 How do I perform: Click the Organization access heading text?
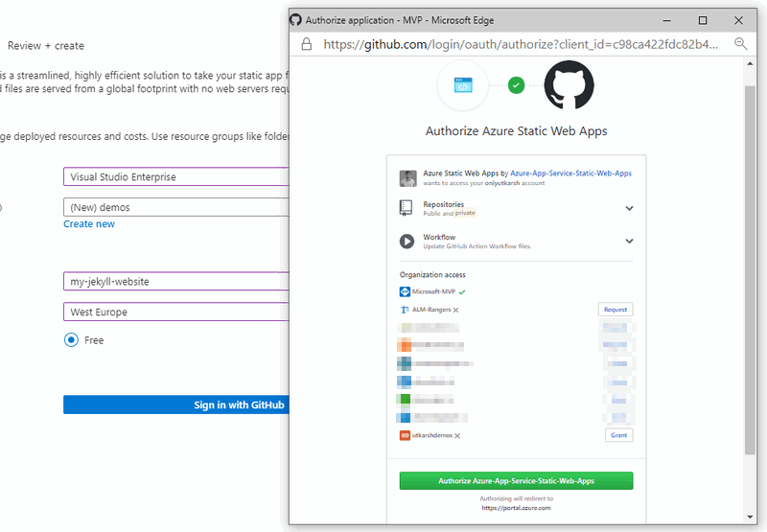point(432,275)
